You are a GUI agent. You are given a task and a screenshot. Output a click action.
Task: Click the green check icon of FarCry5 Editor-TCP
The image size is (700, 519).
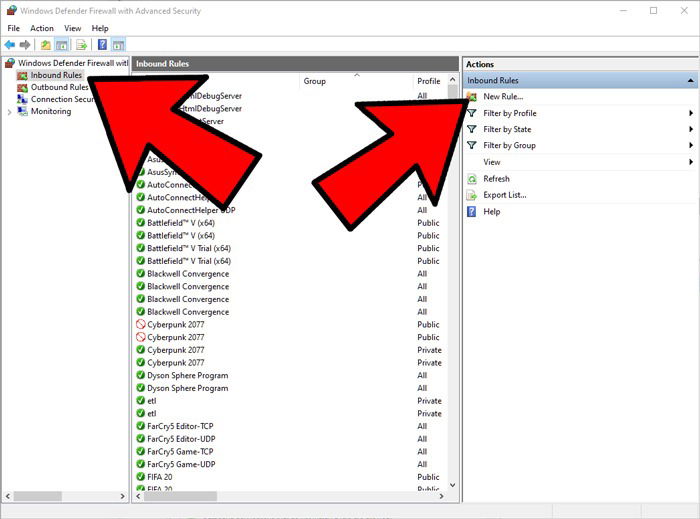coord(141,426)
